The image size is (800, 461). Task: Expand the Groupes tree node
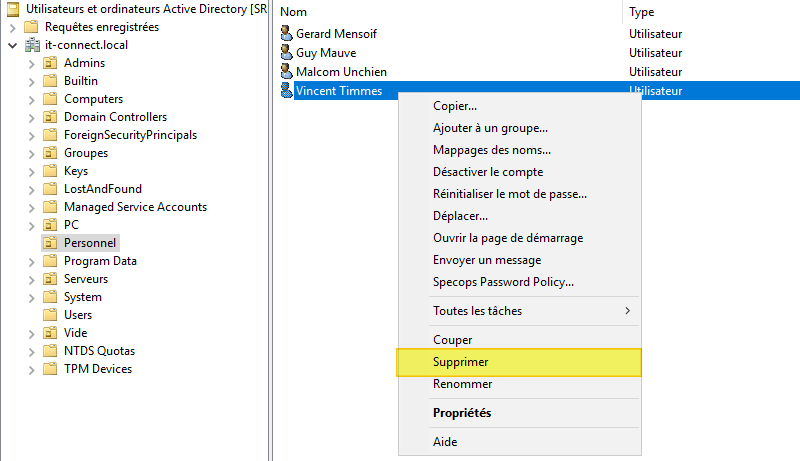point(31,153)
